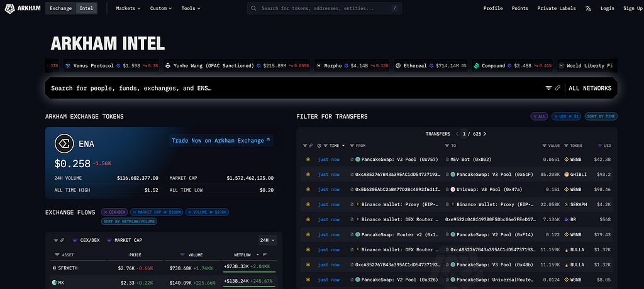Remove the MARKET CAP ≥ $100M filter chip
644x289 pixels.
(157, 212)
